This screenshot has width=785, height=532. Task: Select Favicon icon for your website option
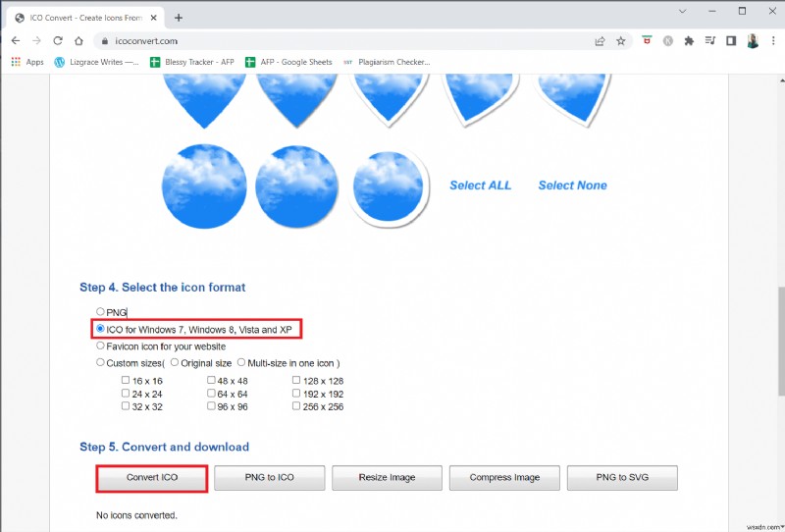(x=100, y=346)
